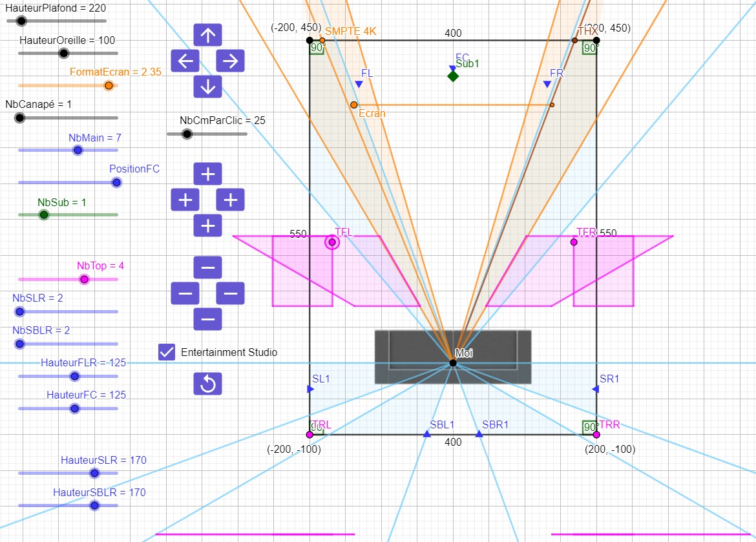Select the orange FormatEcran slider knob
The image size is (756, 542).
(x=109, y=85)
